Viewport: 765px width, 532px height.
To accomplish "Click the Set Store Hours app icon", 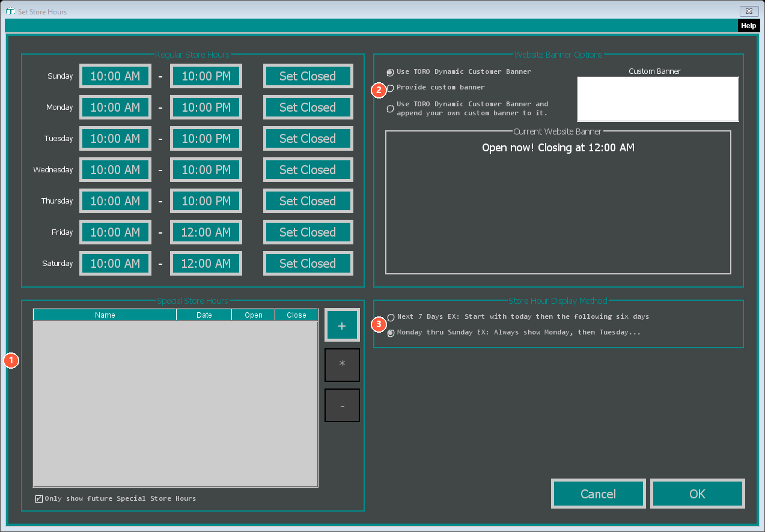I will click(x=10, y=11).
